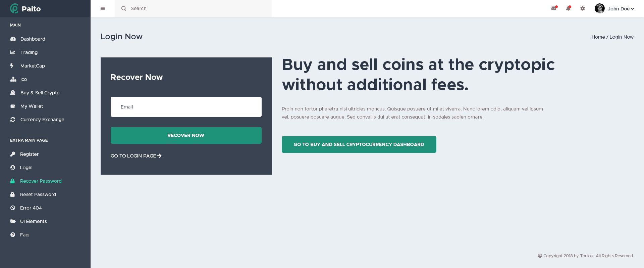Click the Faq question mark icon
644x268 pixels.
pos(13,235)
